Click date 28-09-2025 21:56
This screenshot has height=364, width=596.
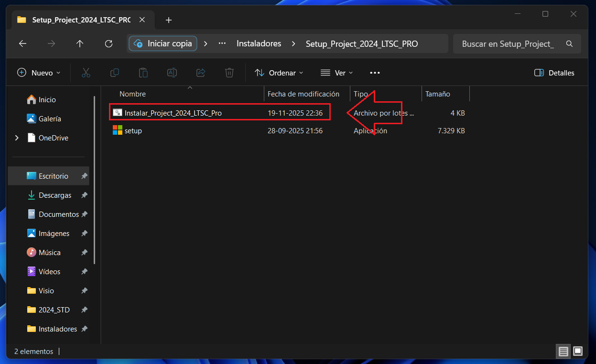click(295, 131)
